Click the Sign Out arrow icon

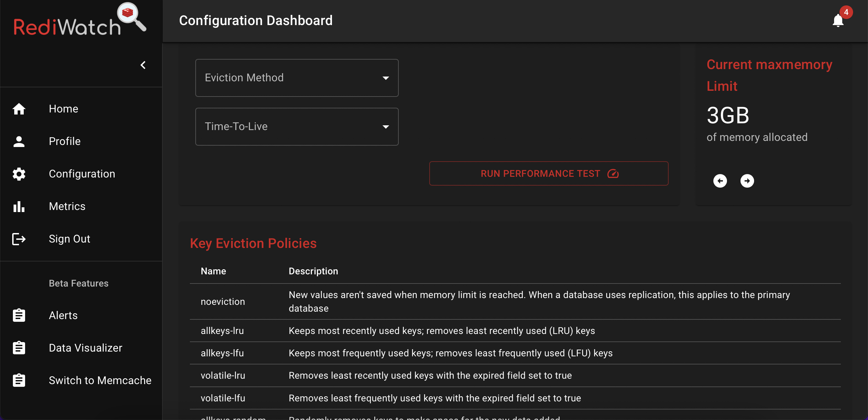[x=19, y=239]
